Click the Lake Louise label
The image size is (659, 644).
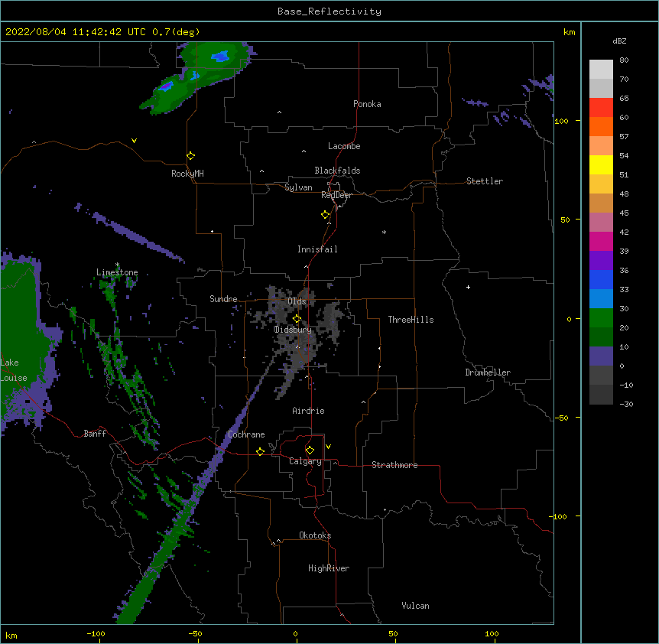[14, 370]
